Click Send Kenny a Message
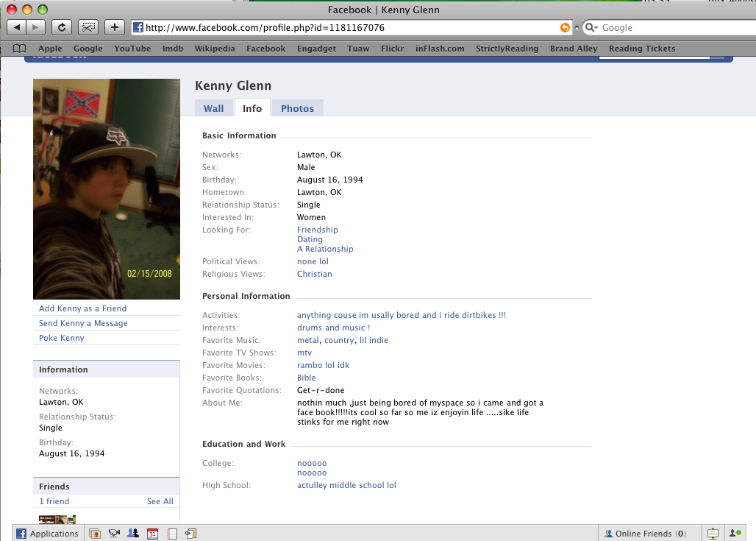 (83, 323)
